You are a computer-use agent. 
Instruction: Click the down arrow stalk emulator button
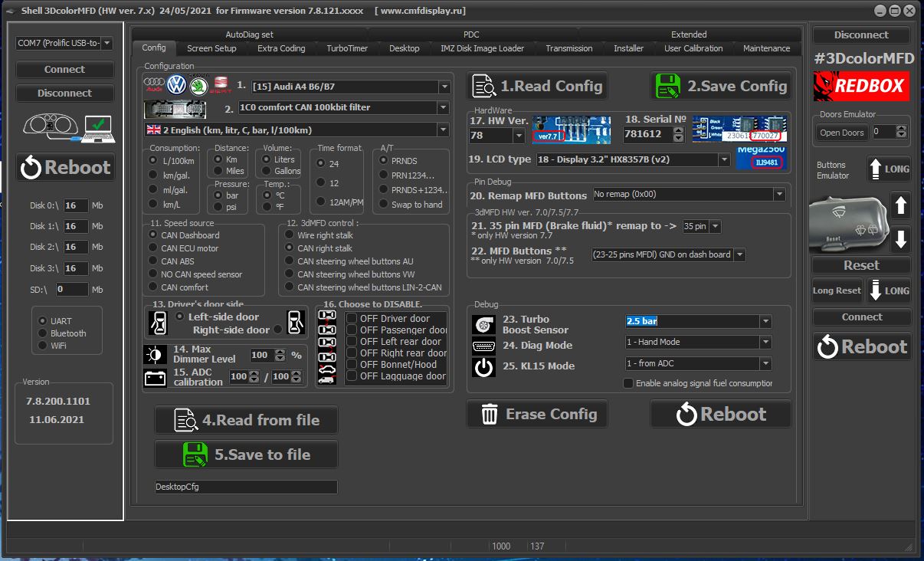tap(901, 238)
